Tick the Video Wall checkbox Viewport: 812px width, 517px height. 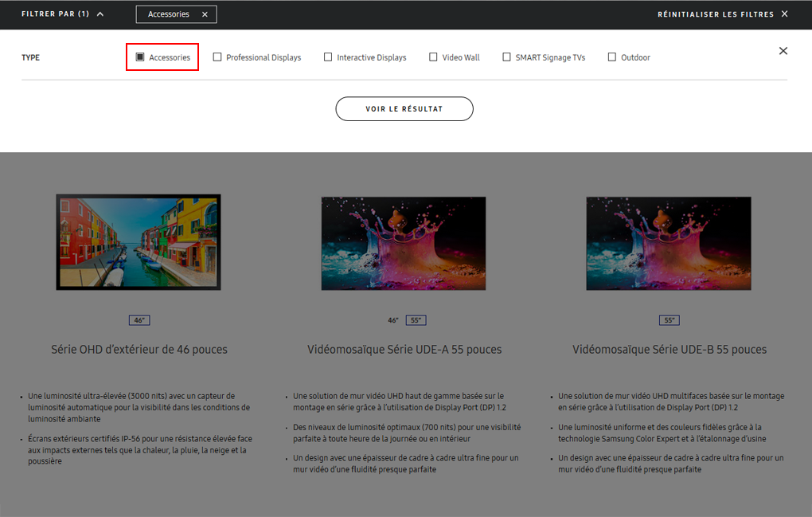pos(433,57)
